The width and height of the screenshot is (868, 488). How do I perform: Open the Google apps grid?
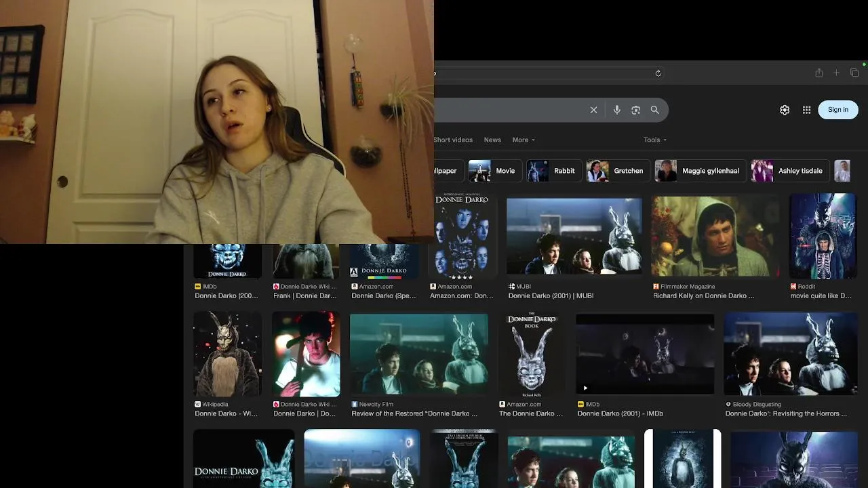click(806, 110)
